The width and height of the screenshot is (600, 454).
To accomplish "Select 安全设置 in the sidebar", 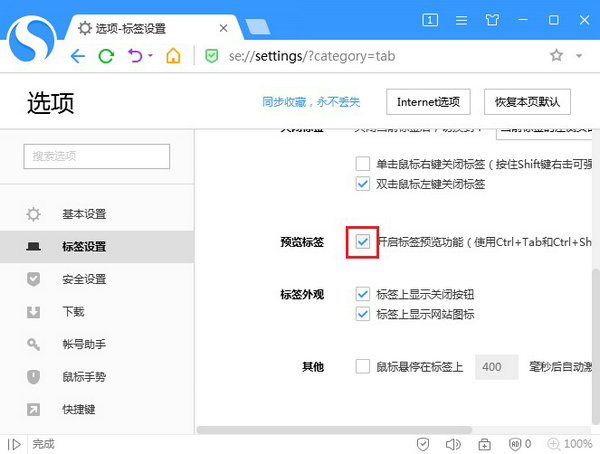I will click(x=84, y=279).
